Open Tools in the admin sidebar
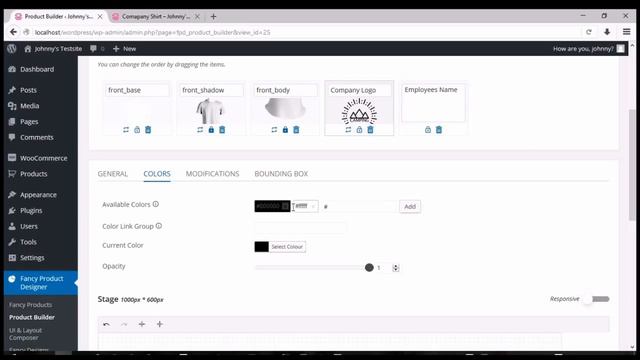This screenshot has width=640, height=360. pos(28,242)
